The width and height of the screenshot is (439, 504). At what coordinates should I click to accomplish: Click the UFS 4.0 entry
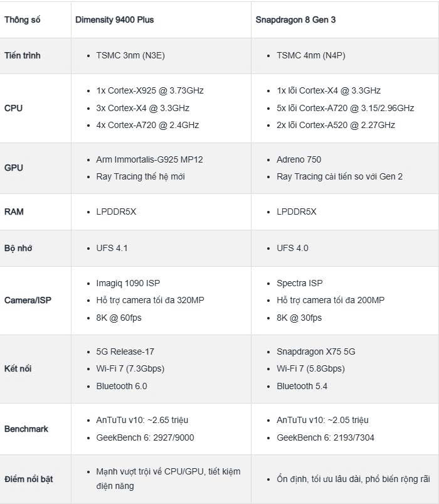(292, 248)
